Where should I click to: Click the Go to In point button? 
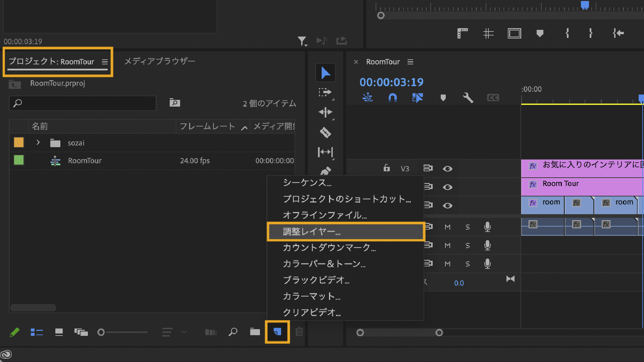pyautogui.click(x=618, y=33)
